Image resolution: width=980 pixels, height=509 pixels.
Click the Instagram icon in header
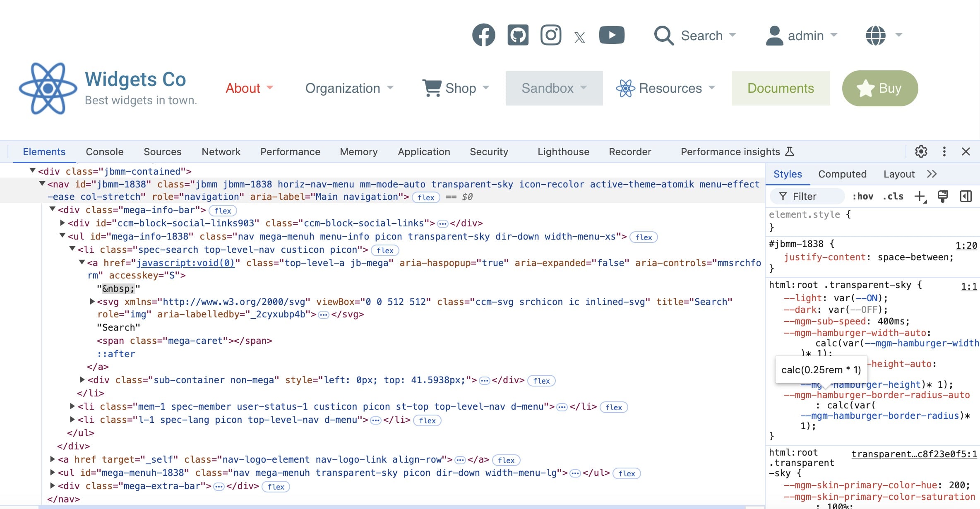(x=551, y=35)
